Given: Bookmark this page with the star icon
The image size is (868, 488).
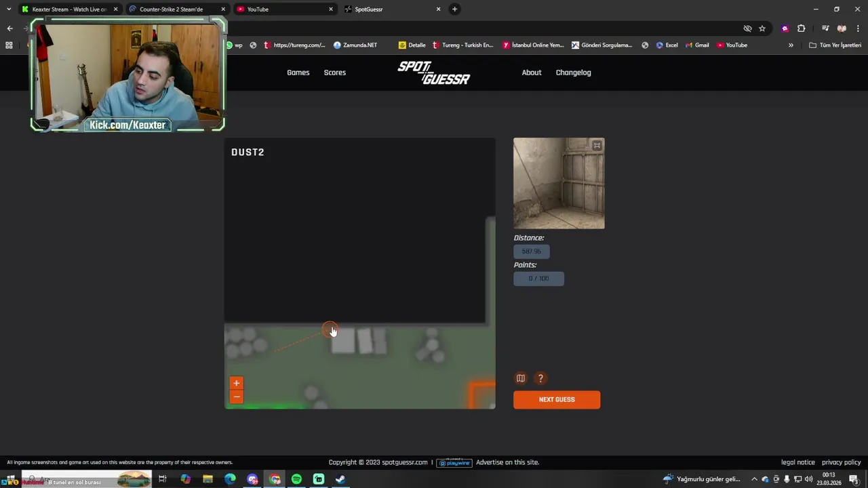Looking at the screenshot, I should 762,28.
